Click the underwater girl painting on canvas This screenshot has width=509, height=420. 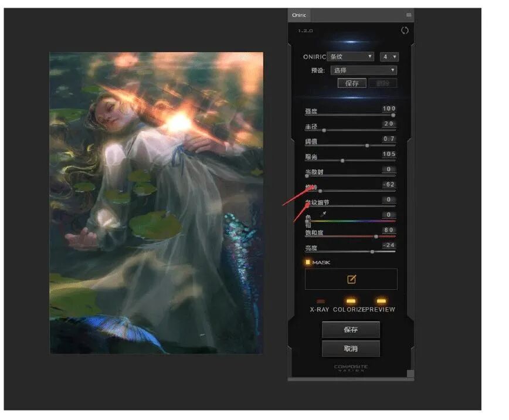(156, 203)
